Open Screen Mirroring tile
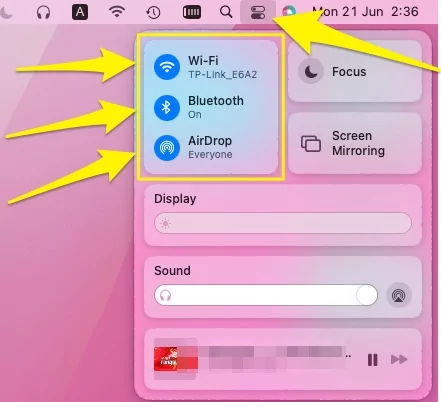The width and height of the screenshot is (441, 402). tap(355, 143)
